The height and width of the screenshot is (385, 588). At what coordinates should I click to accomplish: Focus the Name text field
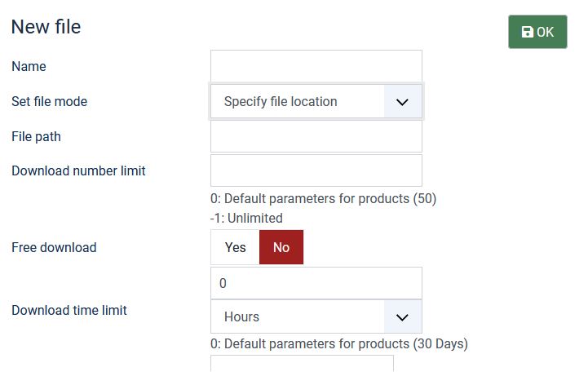(x=316, y=66)
